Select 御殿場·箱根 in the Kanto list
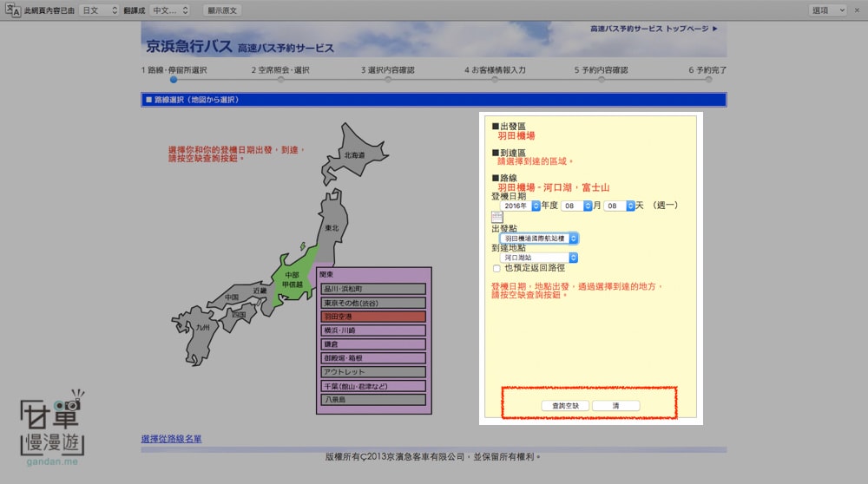 [373, 358]
